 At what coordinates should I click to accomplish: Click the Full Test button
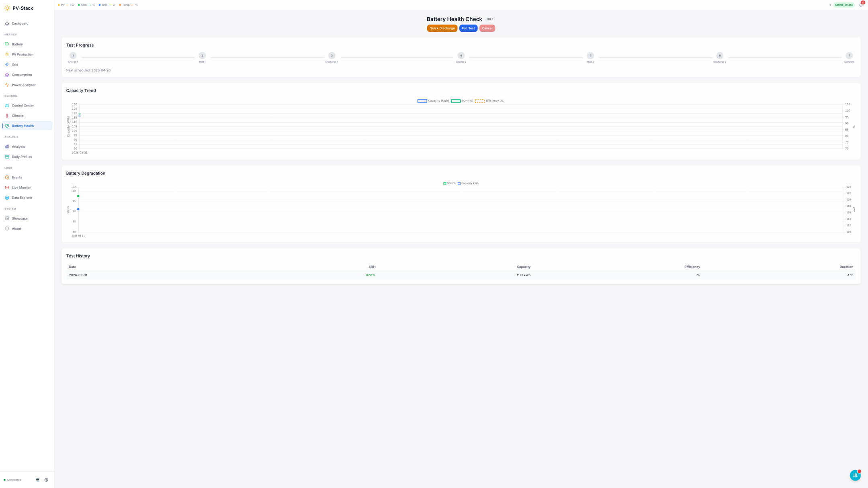[x=468, y=28]
